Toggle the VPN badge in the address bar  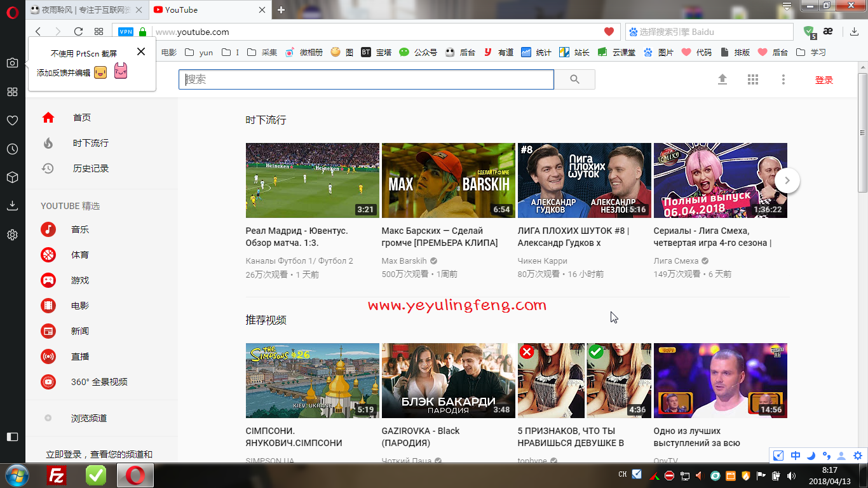(x=126, y=32)
